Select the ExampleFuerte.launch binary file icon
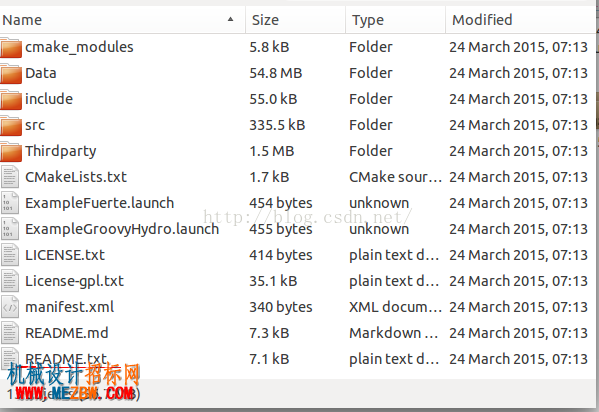Screen dimensions: 599x412 (x=10, y=203)
